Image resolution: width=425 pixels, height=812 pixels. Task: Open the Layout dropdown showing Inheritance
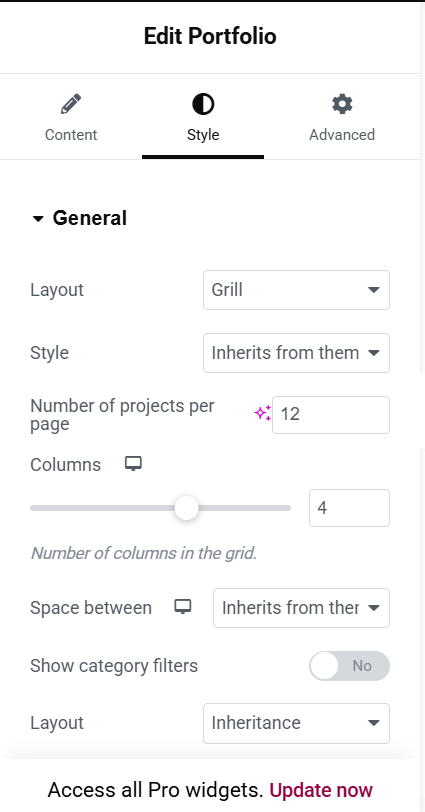point(296,723)
